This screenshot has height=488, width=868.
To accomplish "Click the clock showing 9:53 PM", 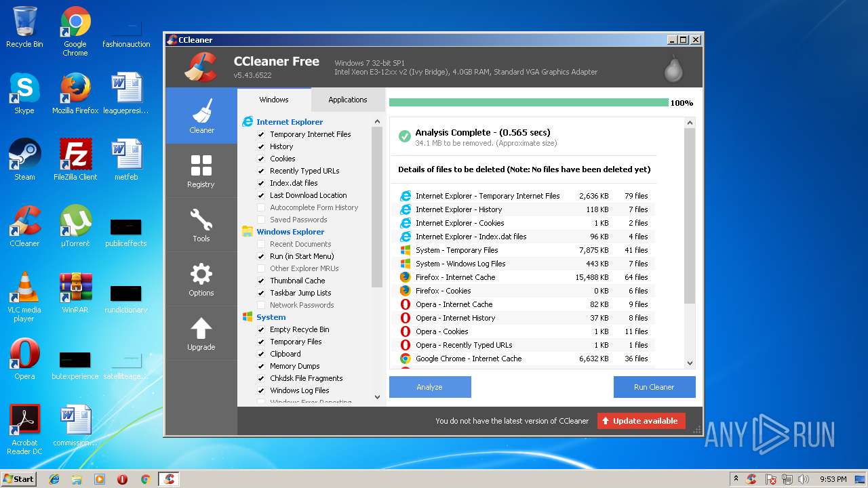I will tap(833, 479).
